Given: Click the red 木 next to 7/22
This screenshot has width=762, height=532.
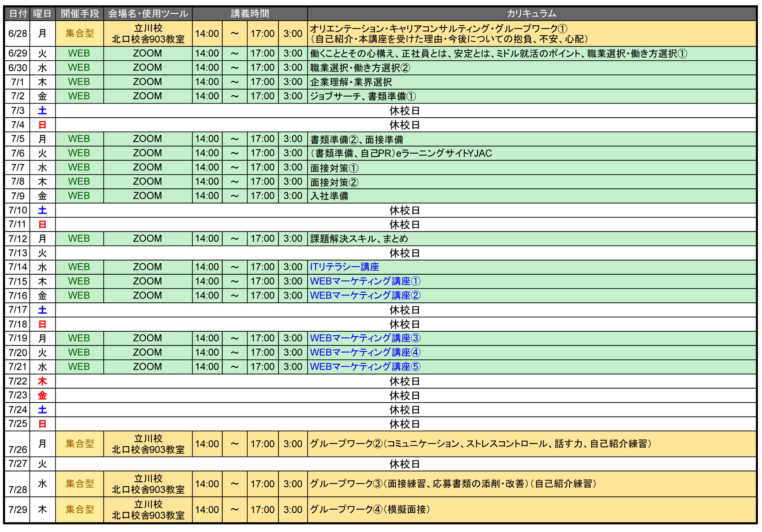Looking at the screenshot, I should click(43, 381).
